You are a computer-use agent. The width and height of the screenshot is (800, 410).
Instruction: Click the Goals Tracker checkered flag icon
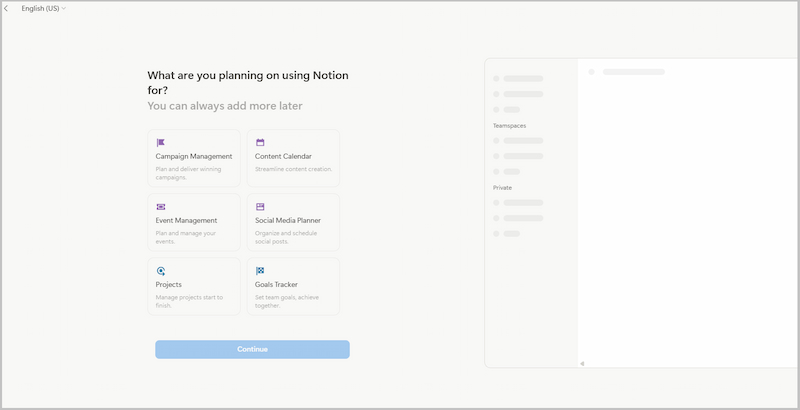pyautogui.click(x=260, y=271)
